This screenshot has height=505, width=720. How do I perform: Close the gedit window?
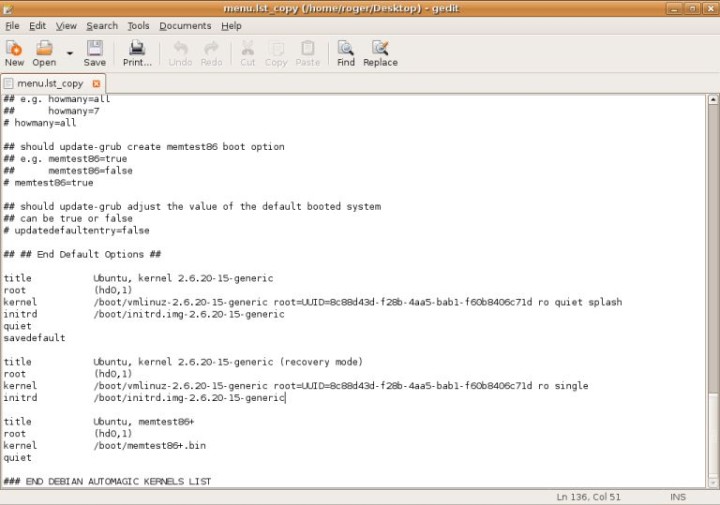pos(710,9)
